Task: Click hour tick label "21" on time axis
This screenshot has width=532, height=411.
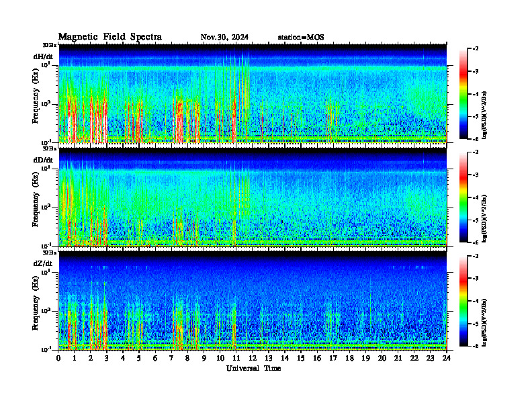Action: (398, 359)
